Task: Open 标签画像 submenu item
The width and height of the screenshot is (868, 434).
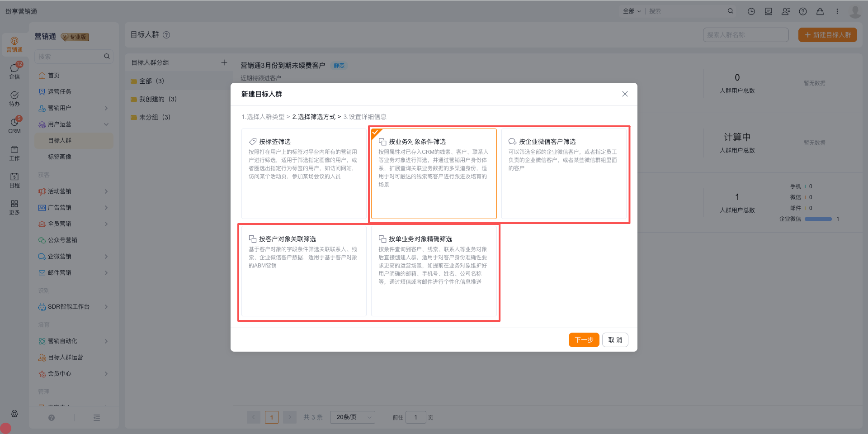Action: pos(74,157)
